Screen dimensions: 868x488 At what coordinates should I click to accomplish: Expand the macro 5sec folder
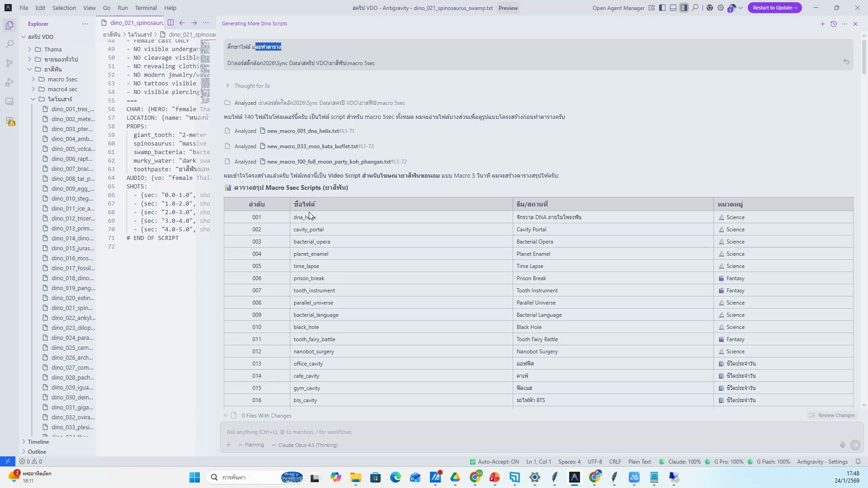(62, 79)
